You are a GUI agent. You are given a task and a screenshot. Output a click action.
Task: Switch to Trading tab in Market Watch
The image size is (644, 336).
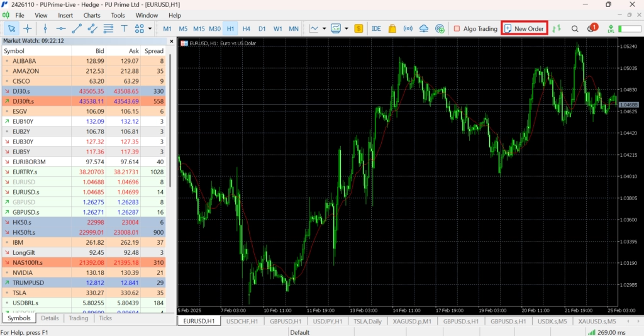[79, 318]
